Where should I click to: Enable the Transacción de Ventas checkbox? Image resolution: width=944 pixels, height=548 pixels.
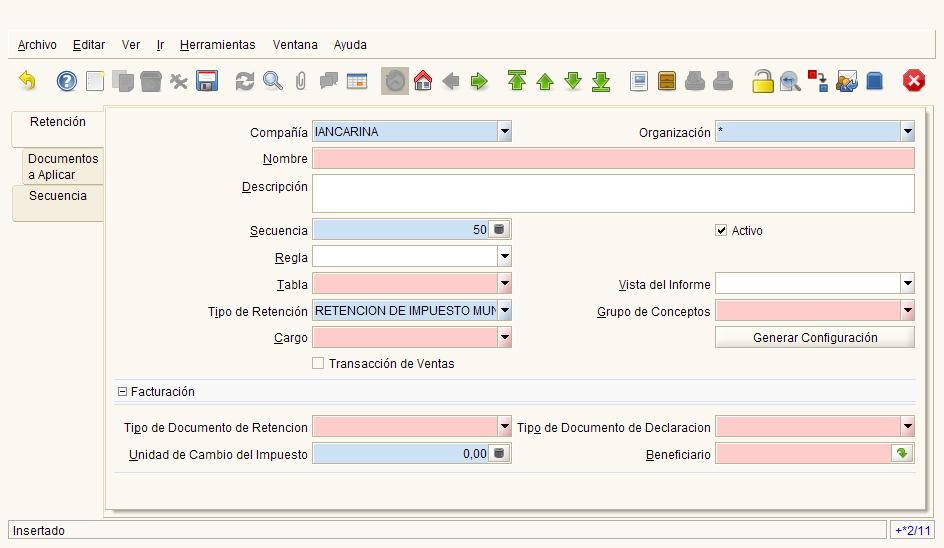point(318,363)
